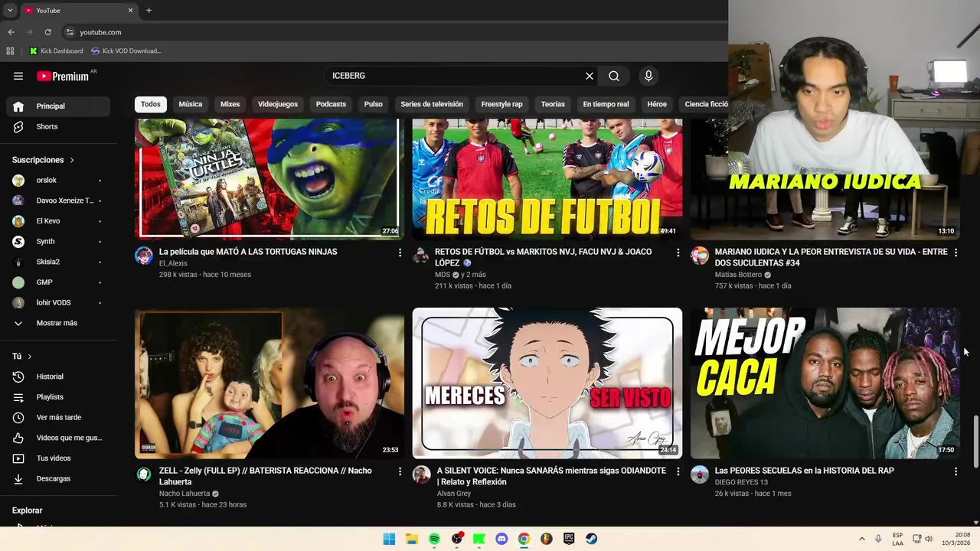Open Shorts from the sidebar
Viewport: 980px width, 551px height.
pyautogui.click(x=58, y=126)
